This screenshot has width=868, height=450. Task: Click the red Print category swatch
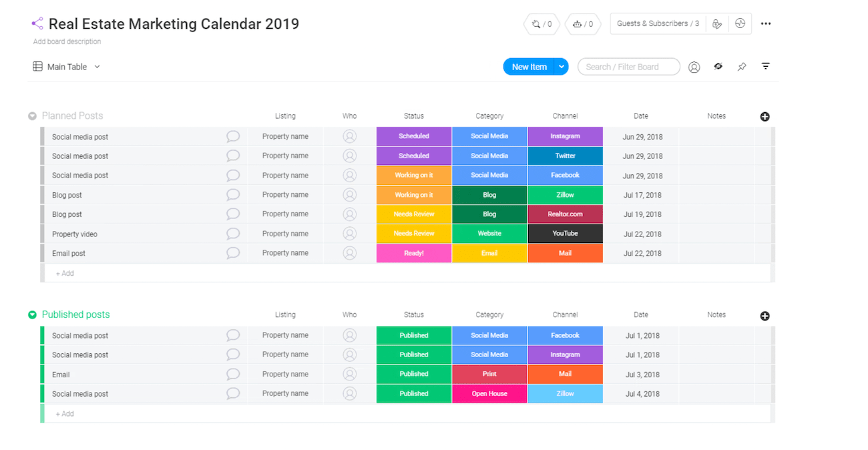tap(489, 374)
